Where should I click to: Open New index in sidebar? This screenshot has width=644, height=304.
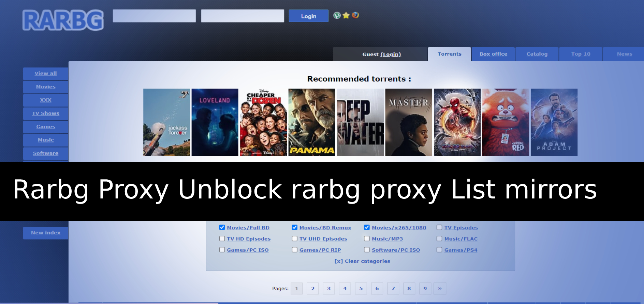(46, 233)
